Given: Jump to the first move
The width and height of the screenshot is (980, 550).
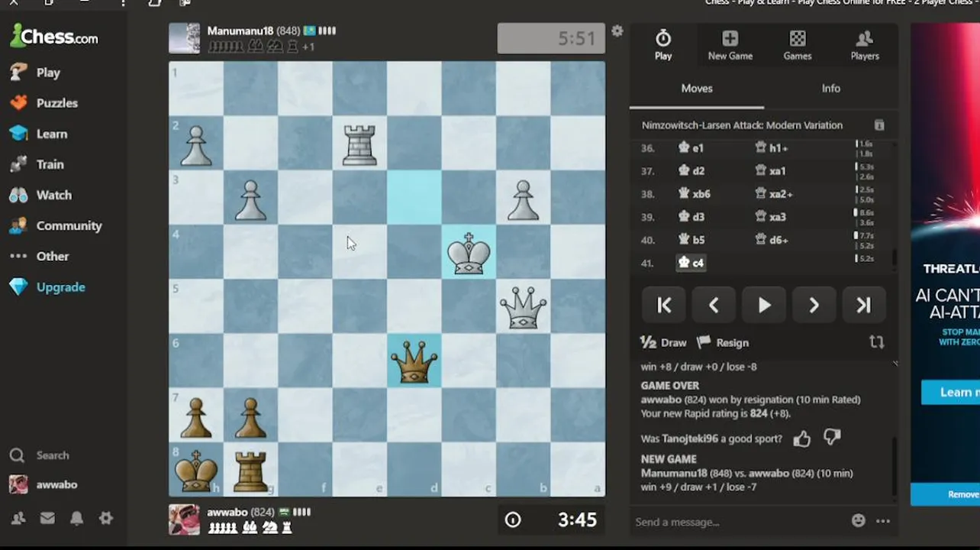Looking at the screenshot, I should coord(664,306).
